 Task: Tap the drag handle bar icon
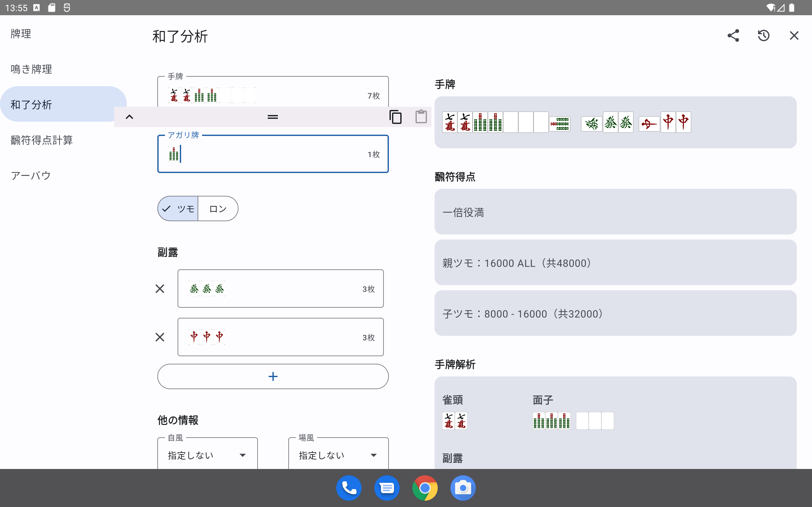click(x=272, y=117)
